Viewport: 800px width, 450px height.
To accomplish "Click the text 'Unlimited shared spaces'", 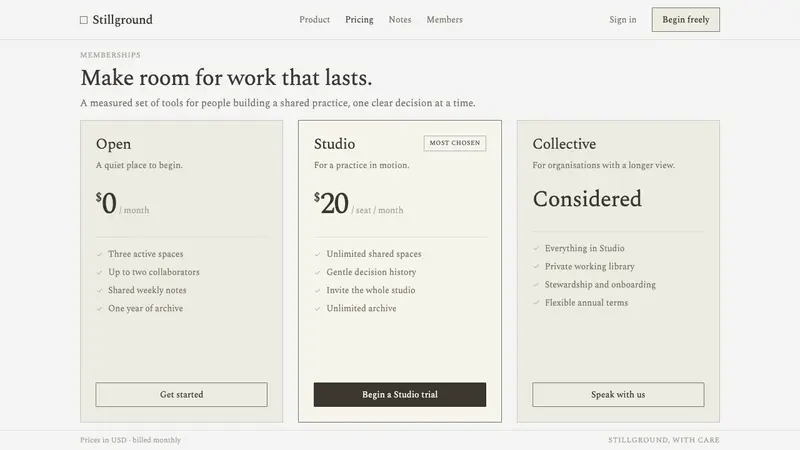I will point(374,254).
